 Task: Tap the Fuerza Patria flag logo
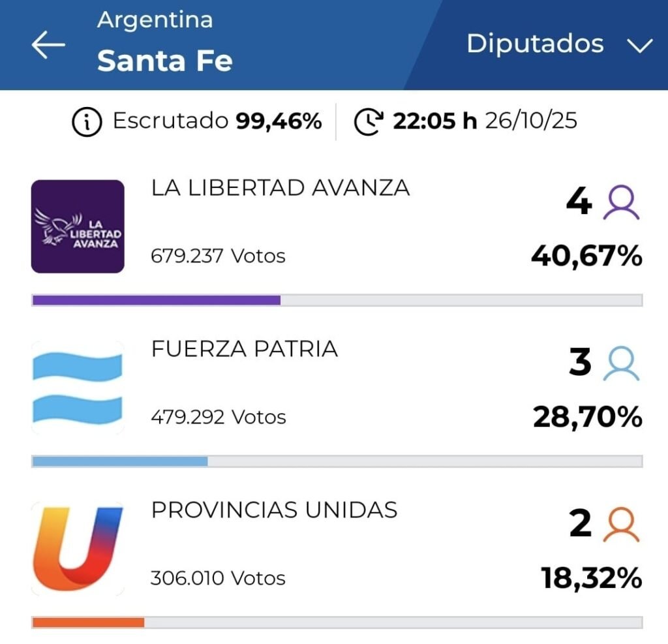click(78, 388)
